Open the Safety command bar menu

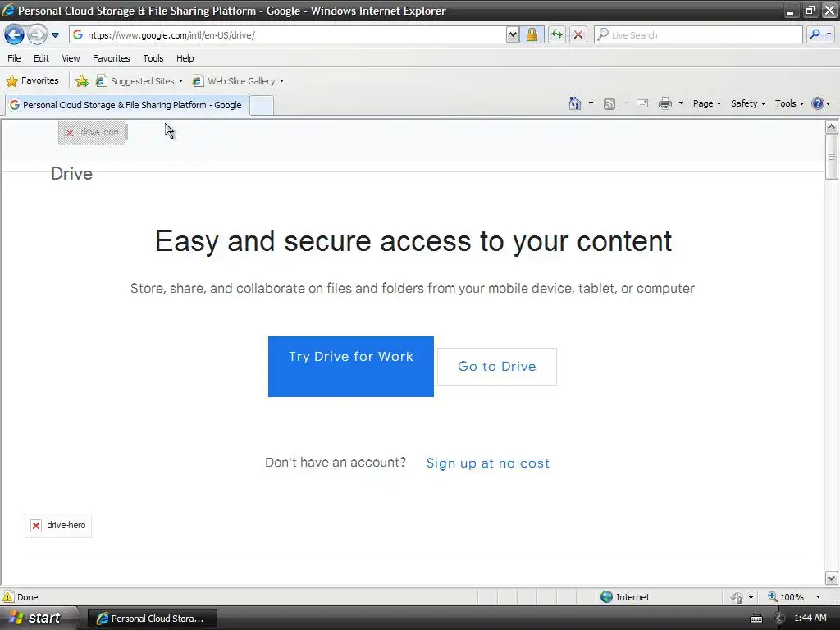(x=748, y=103)
